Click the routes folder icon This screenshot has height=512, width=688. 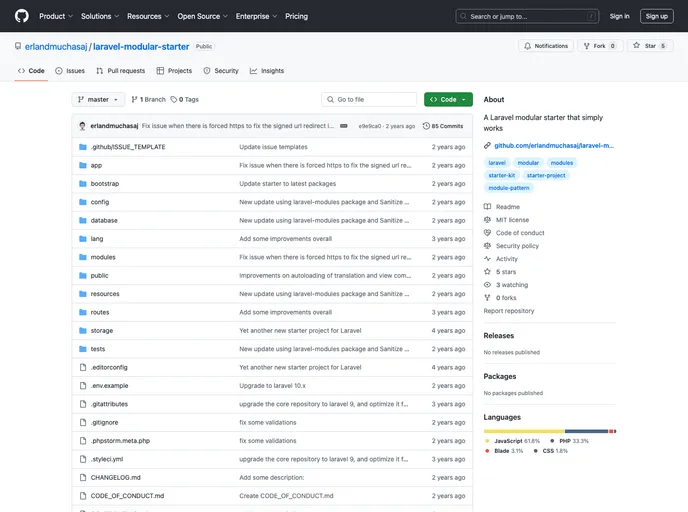[x=82, y=312]
